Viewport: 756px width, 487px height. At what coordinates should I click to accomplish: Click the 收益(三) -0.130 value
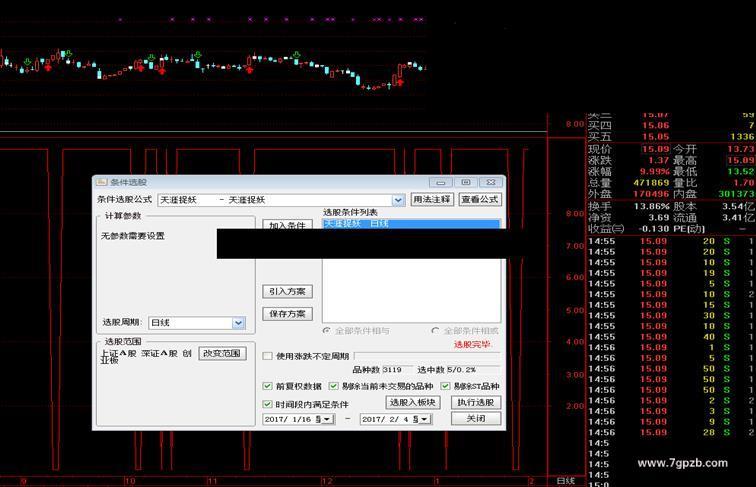tap(654, 229)
